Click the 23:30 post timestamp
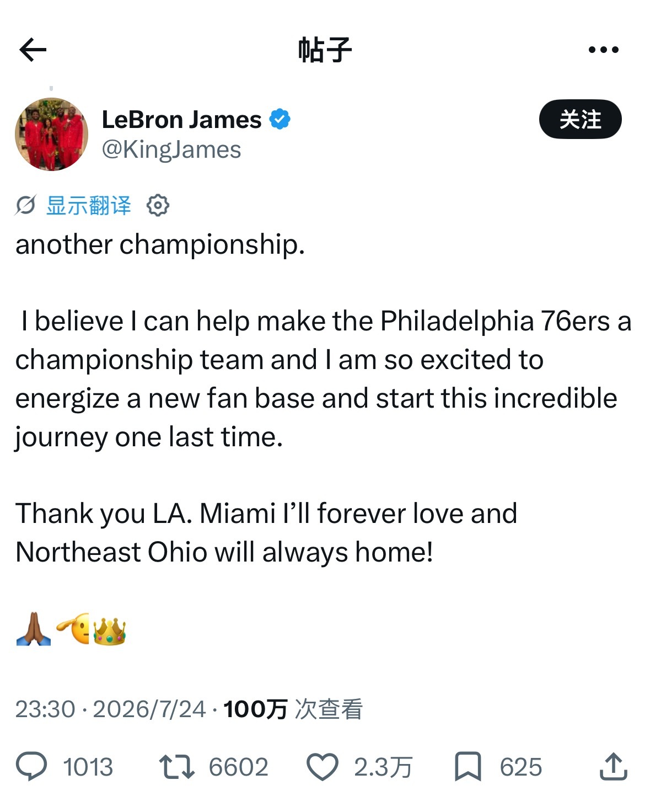 (x=45, y=709)
